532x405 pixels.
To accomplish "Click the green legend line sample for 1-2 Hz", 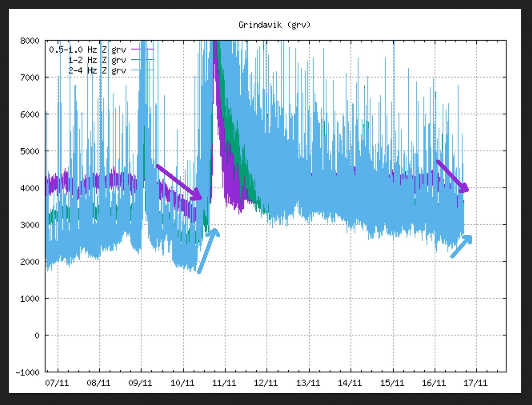I will [x=143, y=60].
